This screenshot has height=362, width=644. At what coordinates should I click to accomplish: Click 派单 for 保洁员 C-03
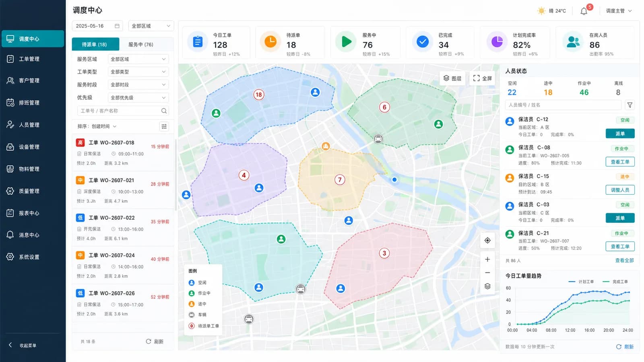pos(620,218)
